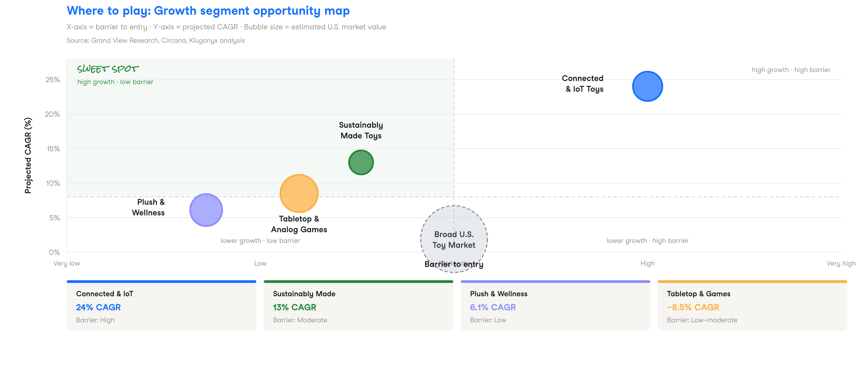This screenshot has width=868, height=371.
Task: Click 'Barrier: Moderate' text
Action: 300,320
